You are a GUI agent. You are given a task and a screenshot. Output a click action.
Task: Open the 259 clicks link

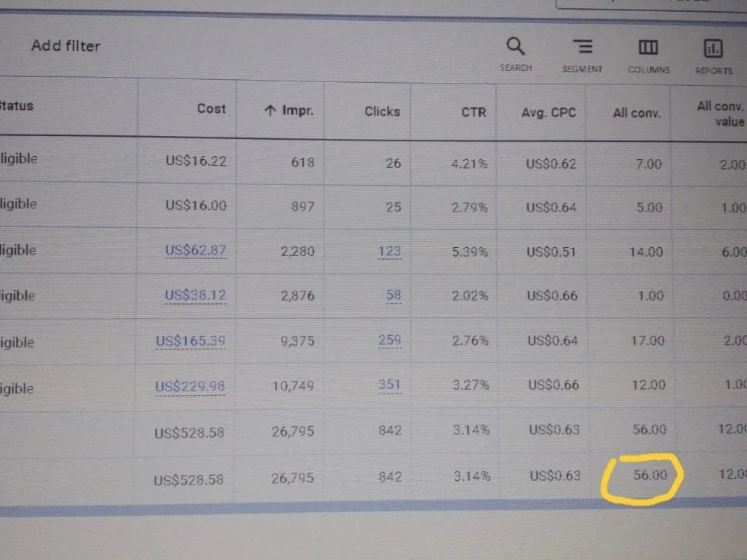(390, 340)
